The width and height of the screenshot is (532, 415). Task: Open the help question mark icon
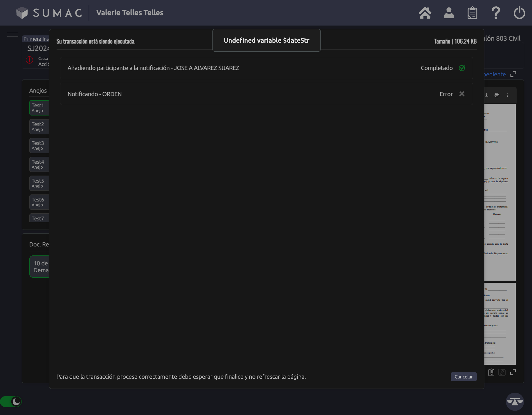point(496,13)
